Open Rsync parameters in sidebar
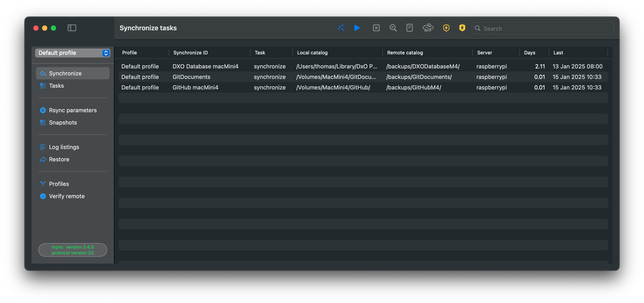Image resolution: width=644 pixels, height=303 pixels. [x=73, y=110]
